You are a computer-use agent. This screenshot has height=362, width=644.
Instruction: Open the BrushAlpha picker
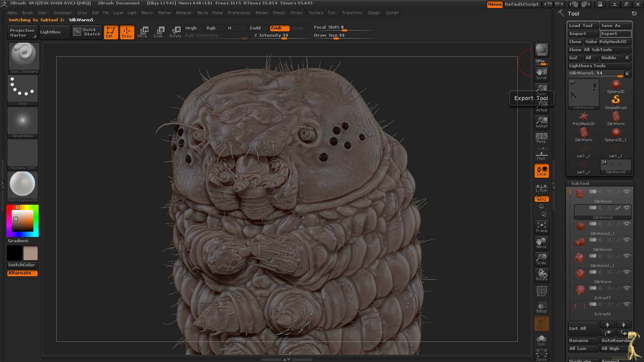[23, 122]
